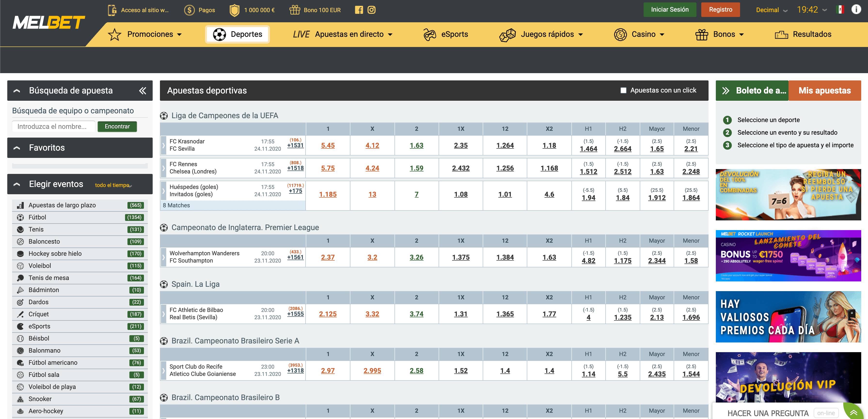Click the Hockey sobre hielo puck icon
This screenshot has height=419, width=868.
21,254
